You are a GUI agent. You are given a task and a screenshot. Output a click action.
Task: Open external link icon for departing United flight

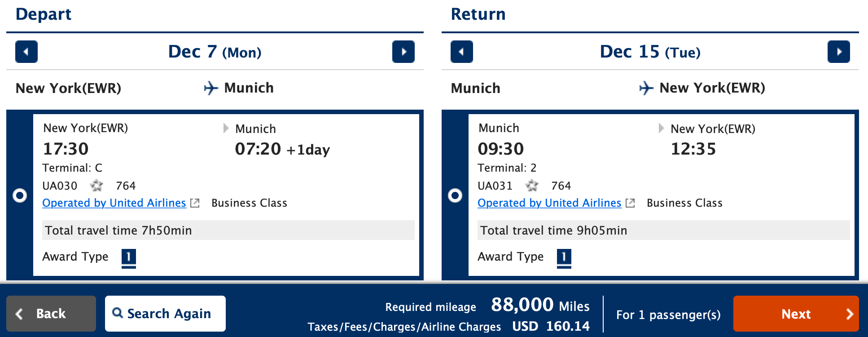(194, 203)
